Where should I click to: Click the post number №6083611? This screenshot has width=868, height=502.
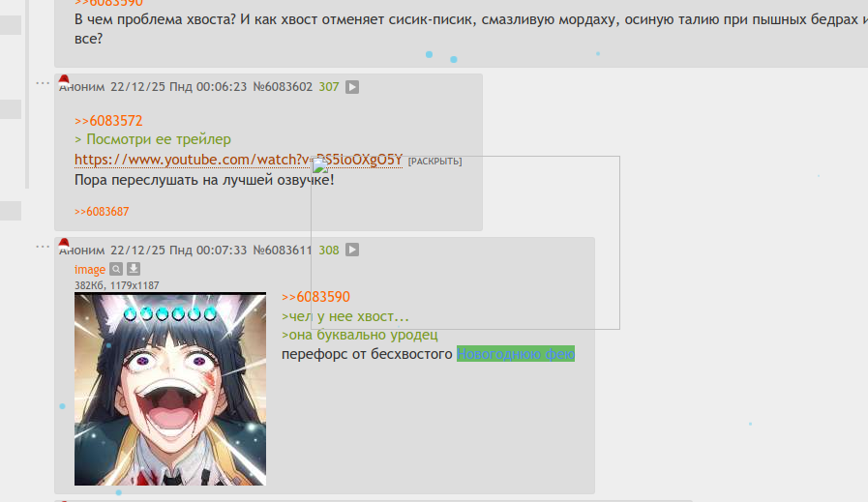pyautogui.click(x=283, y=250)
